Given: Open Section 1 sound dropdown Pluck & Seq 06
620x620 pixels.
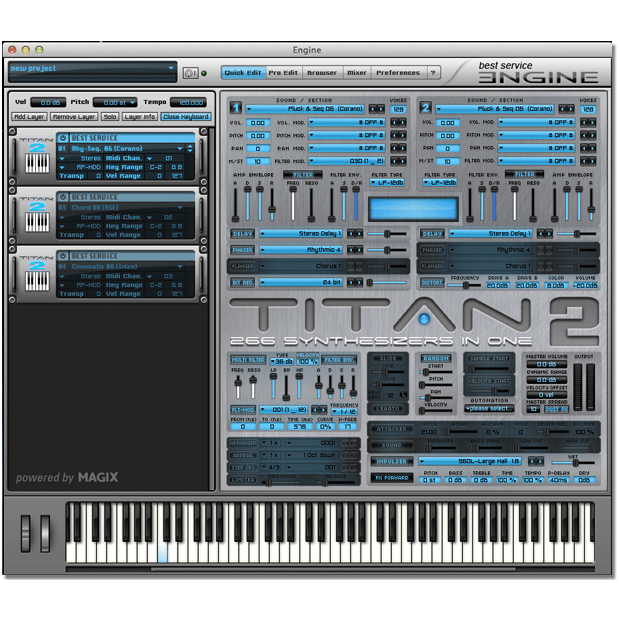Looking at the screenshot, I should click(306, 109).
